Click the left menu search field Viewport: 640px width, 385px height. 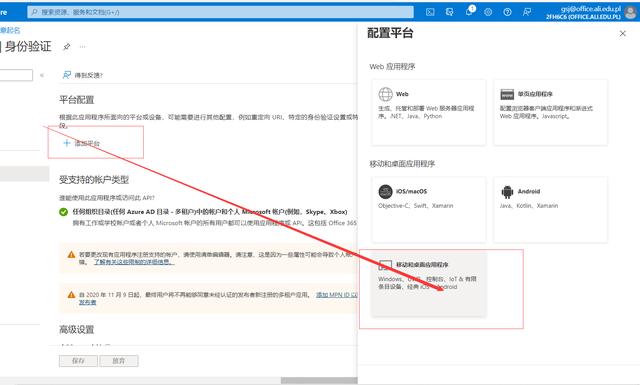[16, 75]
